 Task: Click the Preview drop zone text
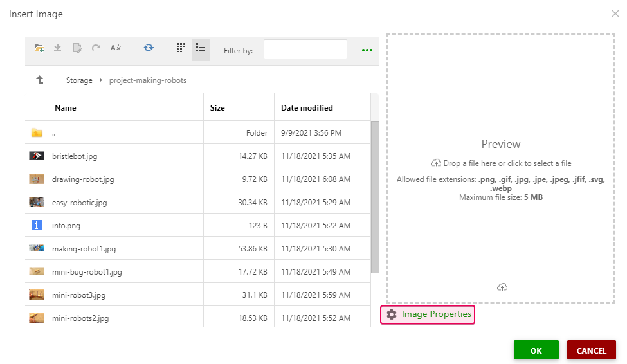click(501, 144)
